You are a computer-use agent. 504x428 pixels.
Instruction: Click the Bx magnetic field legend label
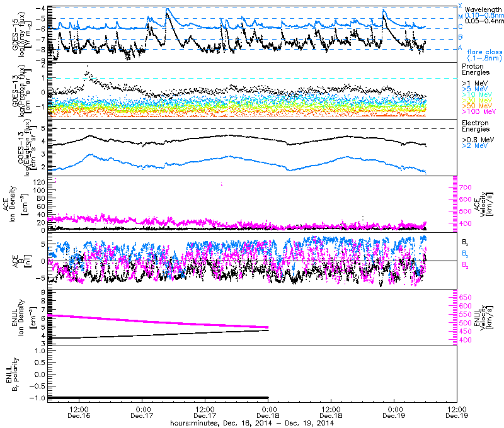tap(465, 242)
